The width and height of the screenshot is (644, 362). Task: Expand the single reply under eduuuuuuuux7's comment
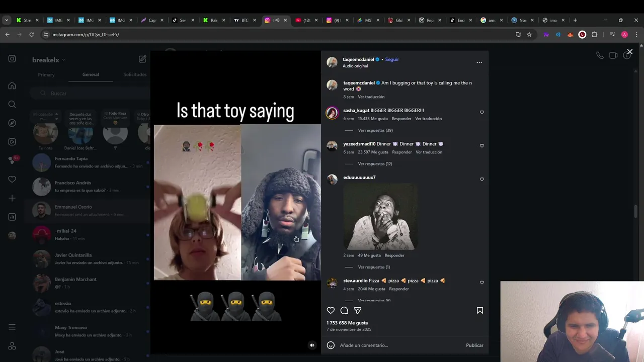374,267
